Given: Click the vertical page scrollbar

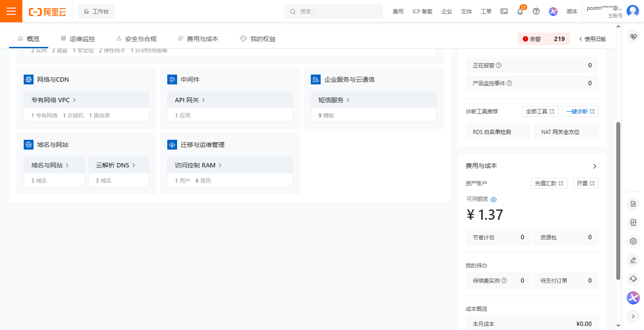Looking at the screenshot, I should 619,201.
